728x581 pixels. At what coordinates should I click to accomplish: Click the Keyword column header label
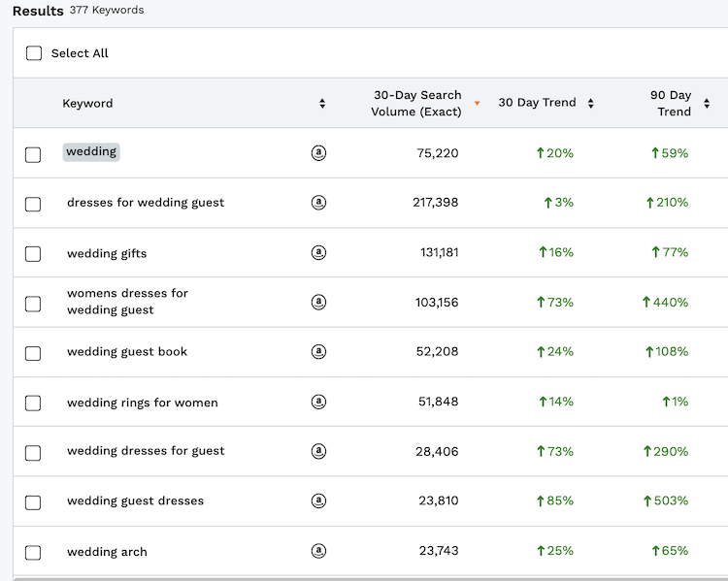pos(87,104)
